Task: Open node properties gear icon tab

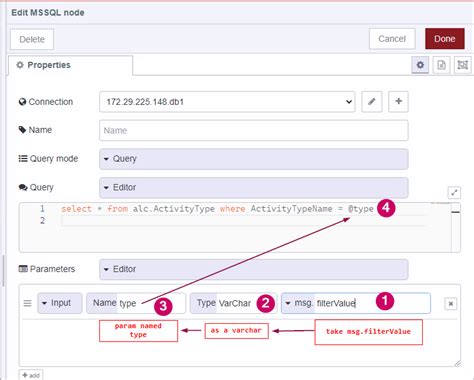Action: pyautogui.click(x=420, y=65)
